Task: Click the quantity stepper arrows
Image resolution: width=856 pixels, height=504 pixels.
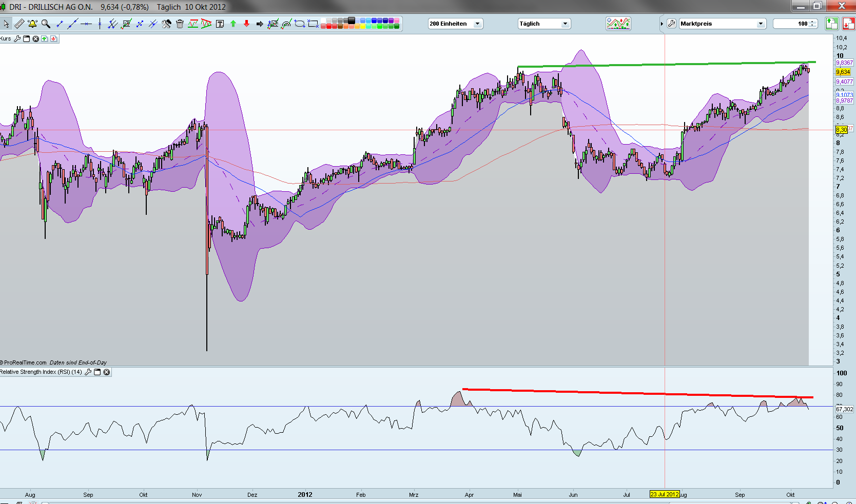Action: click(x=813, y=24)
